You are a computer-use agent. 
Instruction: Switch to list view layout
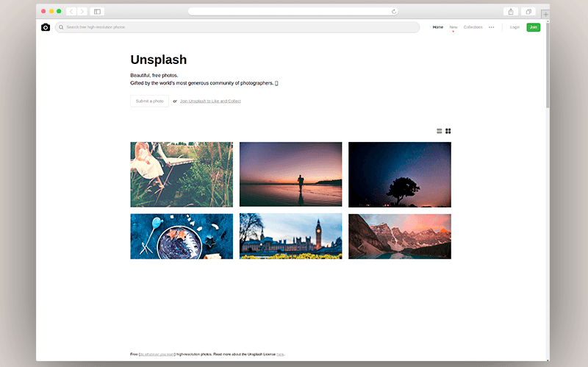pos(439,131)
